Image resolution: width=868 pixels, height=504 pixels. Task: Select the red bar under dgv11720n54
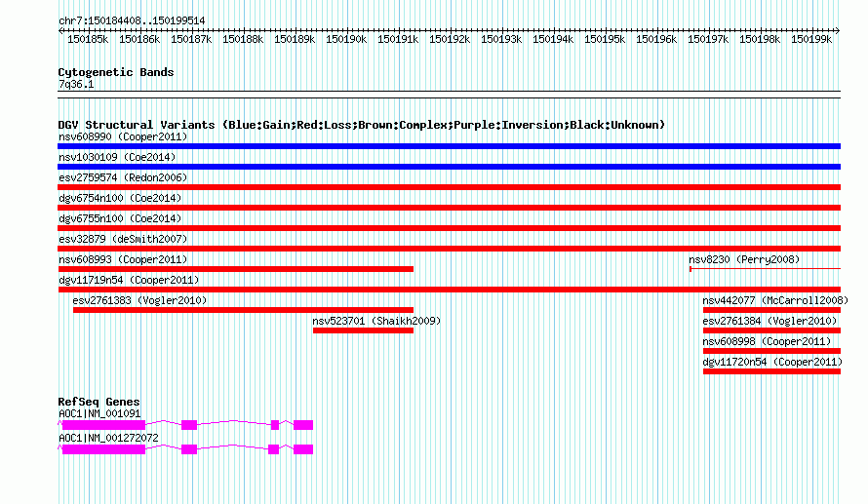point(771,371)
